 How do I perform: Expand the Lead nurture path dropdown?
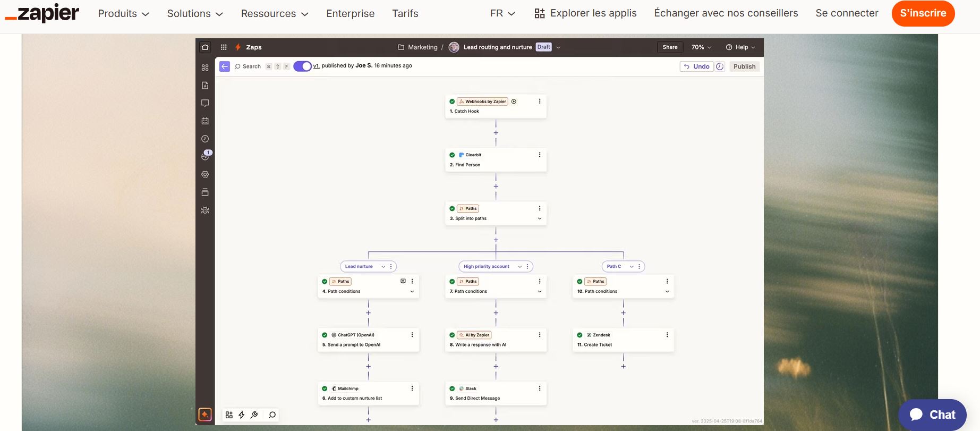tap(384, 267)
